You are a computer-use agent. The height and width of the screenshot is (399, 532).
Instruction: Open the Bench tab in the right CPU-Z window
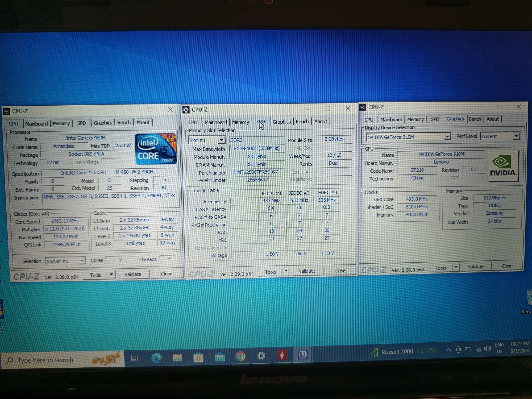tap(475, 119)
